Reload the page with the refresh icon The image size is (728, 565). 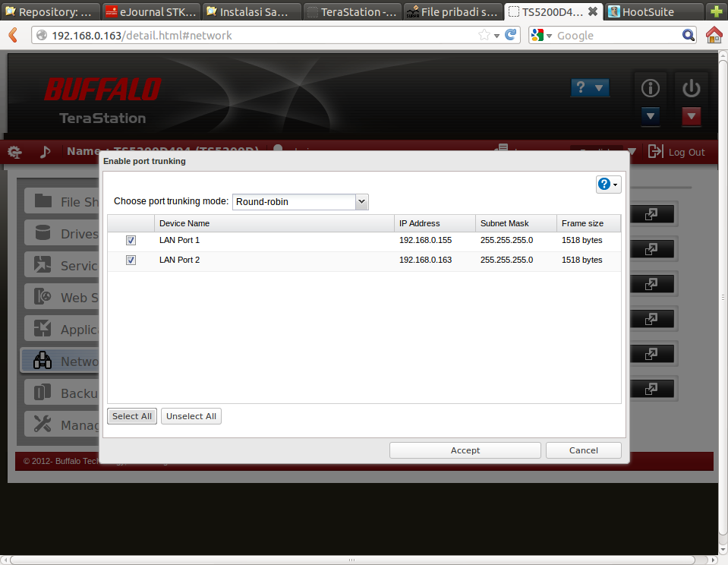click(511, 35)
